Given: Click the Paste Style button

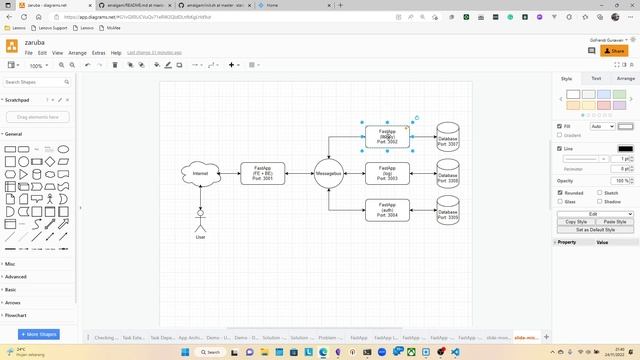Looking at the screenshot, I should point(615,222).
